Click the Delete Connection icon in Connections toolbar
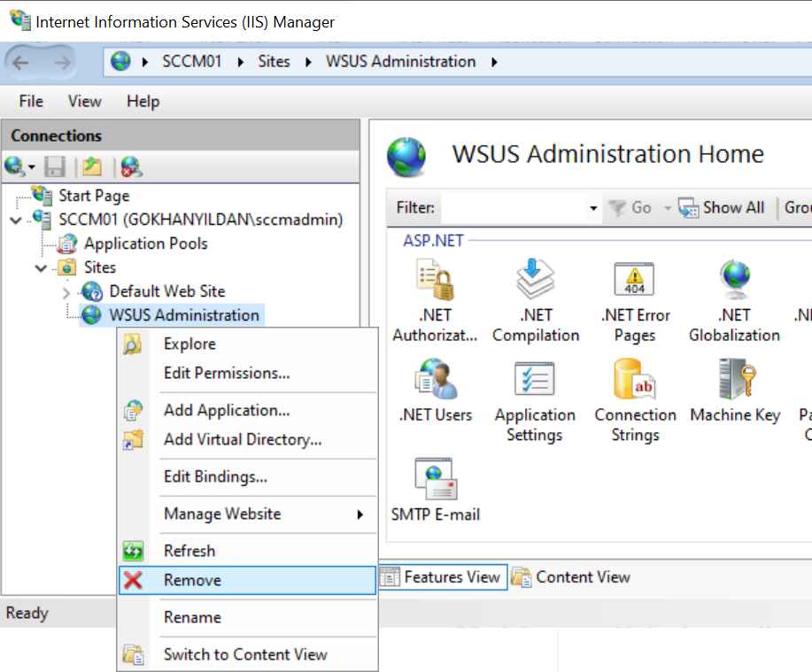812x672 pixels. (131, 166)
